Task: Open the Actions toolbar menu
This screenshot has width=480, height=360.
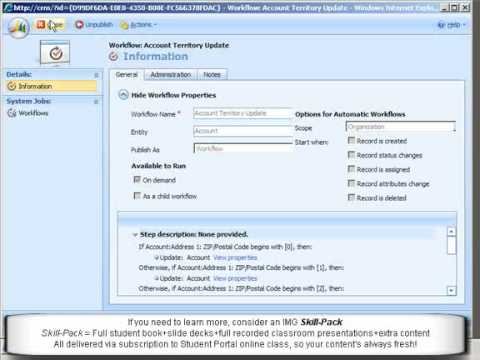Action: tap(138, 25)
